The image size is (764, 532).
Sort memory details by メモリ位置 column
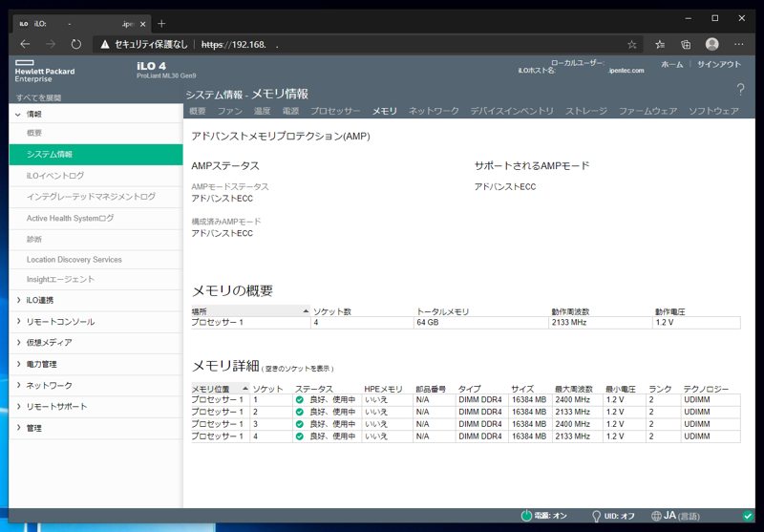[x=221, y=389]
